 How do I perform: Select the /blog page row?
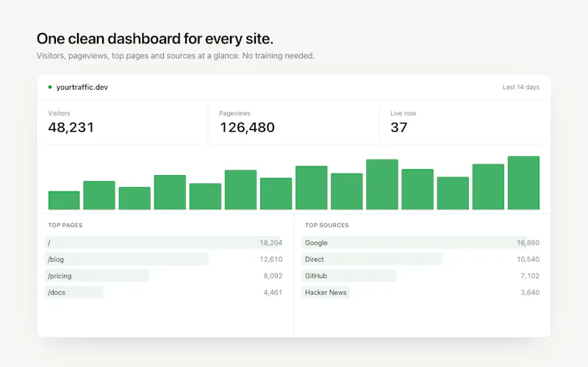coord(163,260)
